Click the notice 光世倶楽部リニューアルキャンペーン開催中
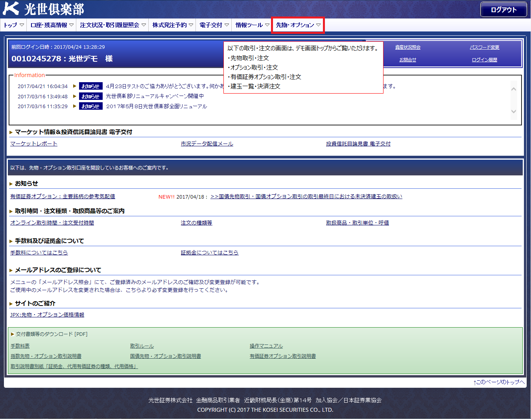Screen dimensions: 531x420 click(x=155, y=96)
